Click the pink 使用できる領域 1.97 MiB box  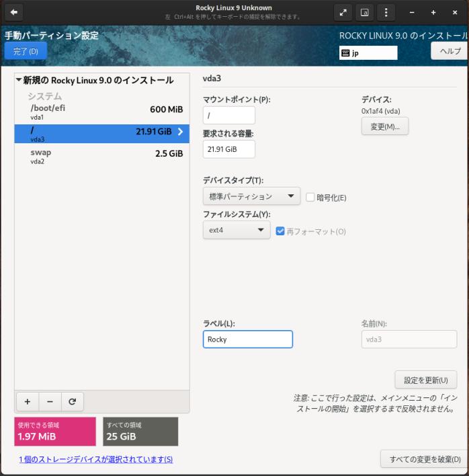(x=55, y=432)
